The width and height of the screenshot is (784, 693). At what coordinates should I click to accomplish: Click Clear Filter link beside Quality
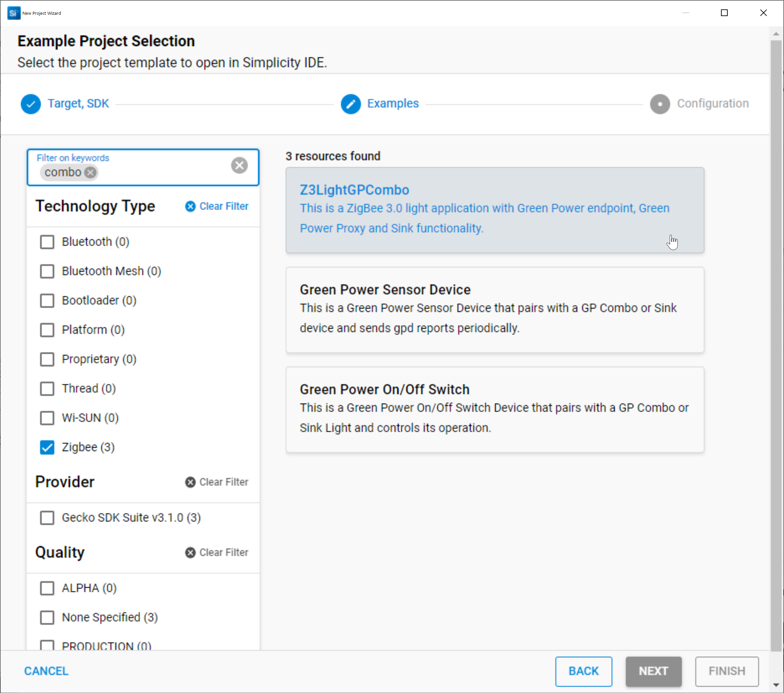coord(224,553)
